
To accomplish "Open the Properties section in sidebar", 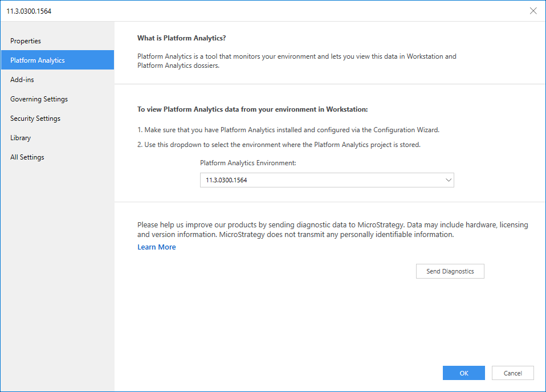I will (x=26, y=41).
